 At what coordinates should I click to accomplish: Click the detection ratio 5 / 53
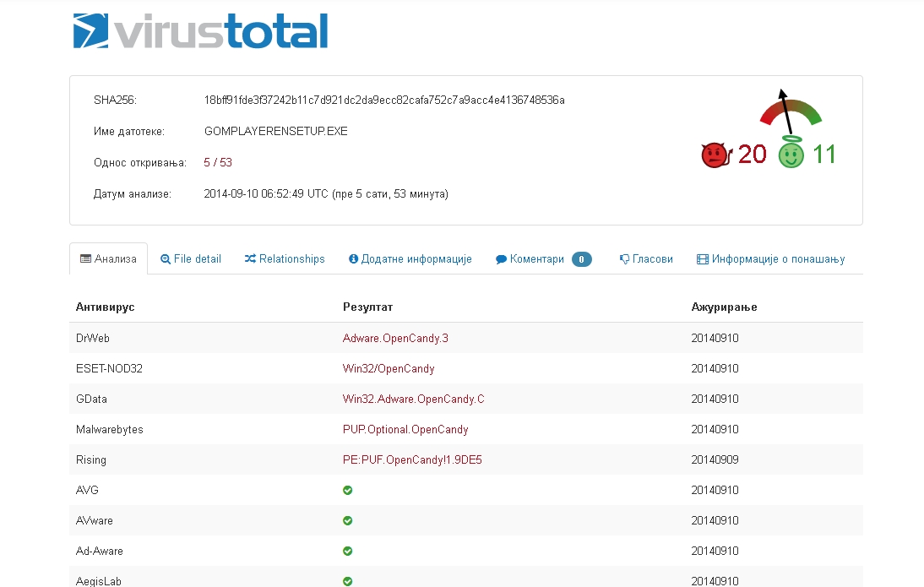[218, 163]
